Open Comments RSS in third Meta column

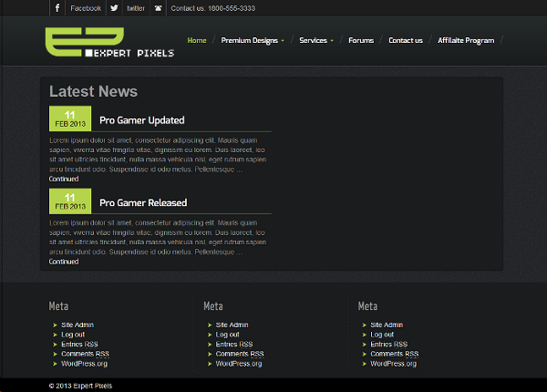(x=395, y=354)
